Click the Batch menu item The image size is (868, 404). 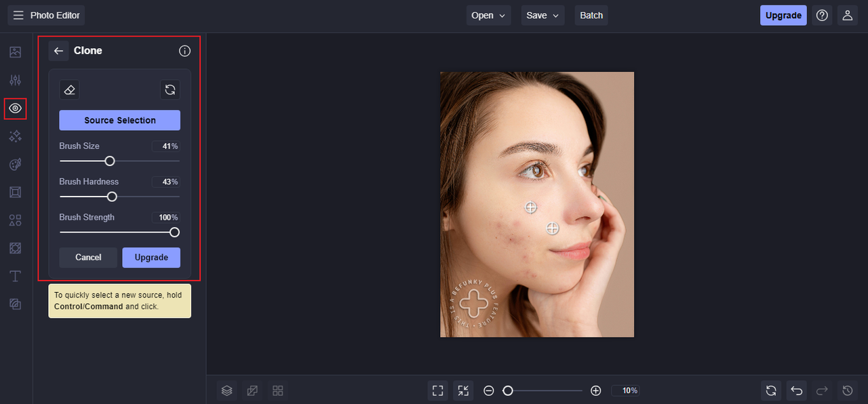[x=591, y=15]
